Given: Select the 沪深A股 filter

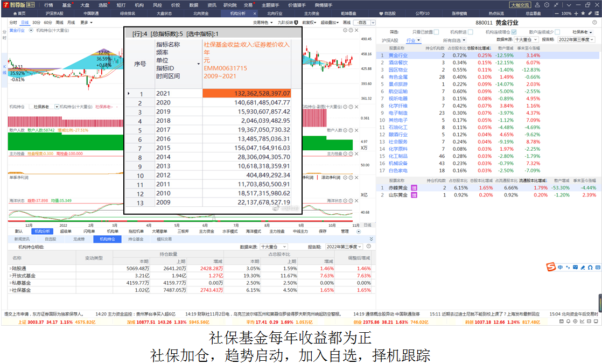Looking at the screenshot, I should (x=390, y=40).
